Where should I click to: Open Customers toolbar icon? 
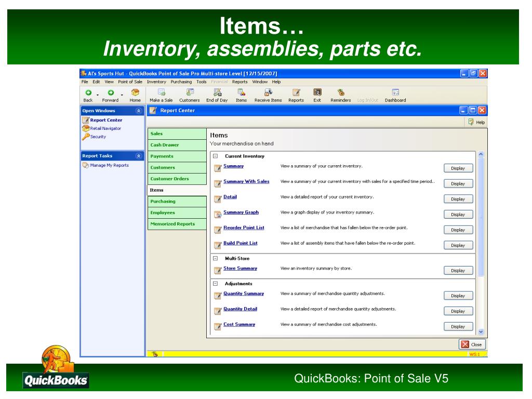190,92
